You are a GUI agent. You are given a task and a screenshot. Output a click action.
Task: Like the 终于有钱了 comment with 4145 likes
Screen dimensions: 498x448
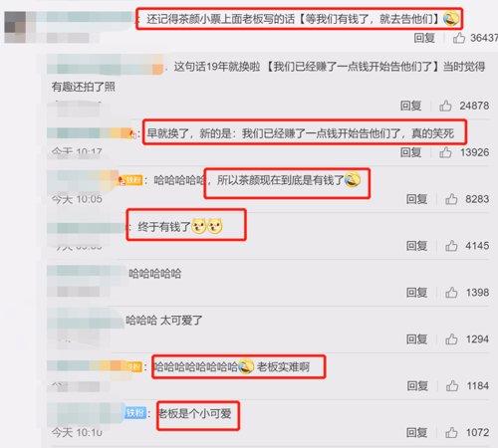point(451,246)
